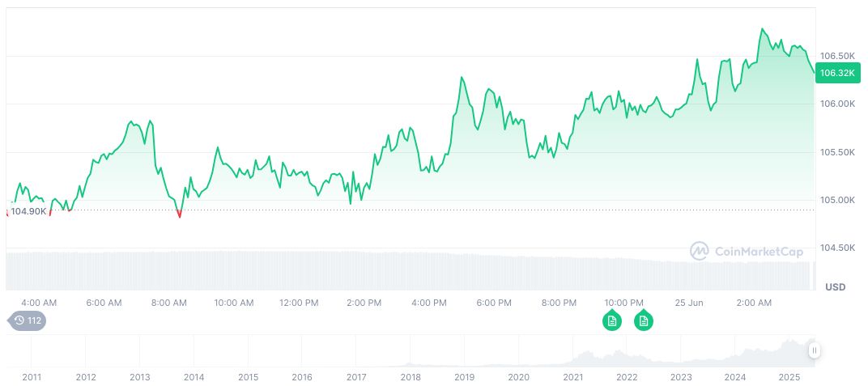
Task: Click the range slider handle in the navigator
Action: 814,350
